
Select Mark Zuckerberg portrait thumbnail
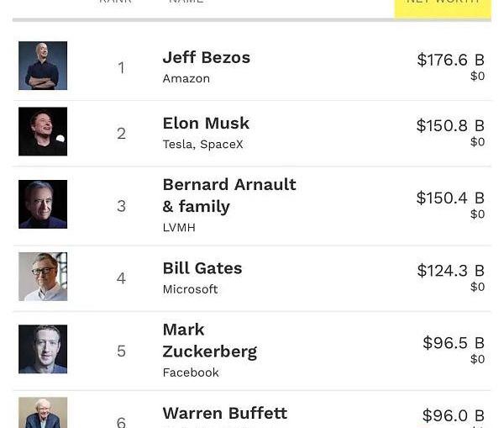pos(43,349)
